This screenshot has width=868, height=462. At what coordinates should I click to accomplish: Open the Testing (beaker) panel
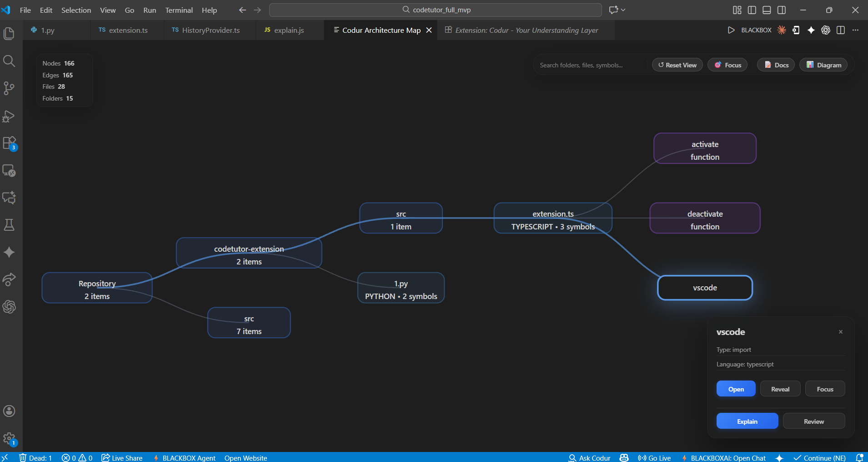[x=9, y=224]
